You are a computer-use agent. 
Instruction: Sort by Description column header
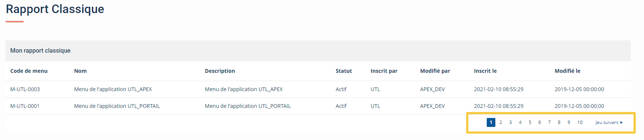coord(220,71)
